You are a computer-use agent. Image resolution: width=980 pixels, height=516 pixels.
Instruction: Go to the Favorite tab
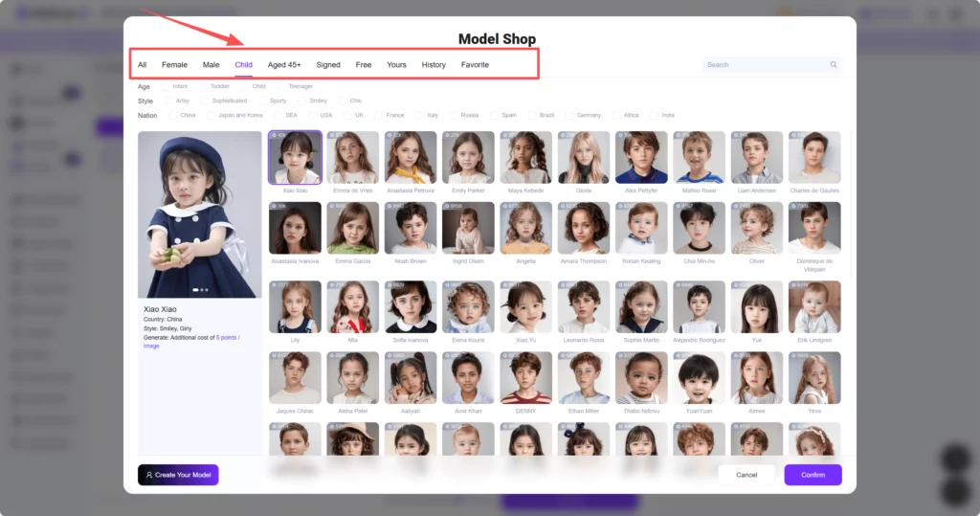tap(475, 65)
